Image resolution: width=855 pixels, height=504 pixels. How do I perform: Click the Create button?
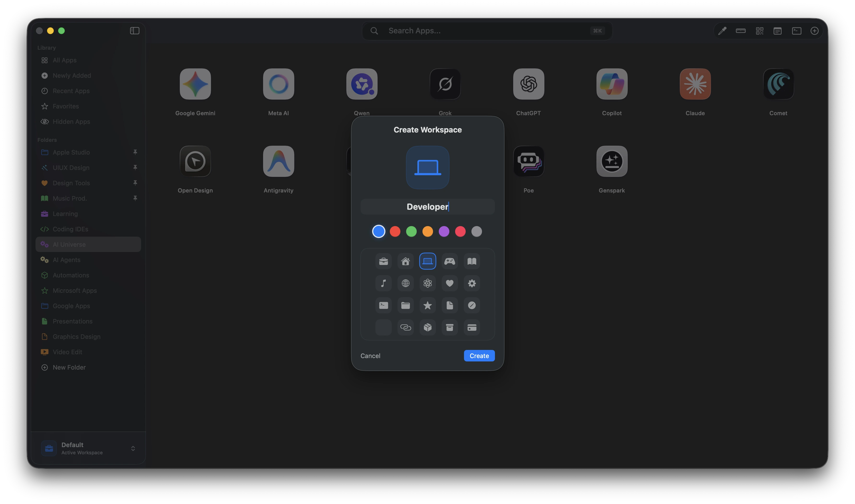click(479, 356)
